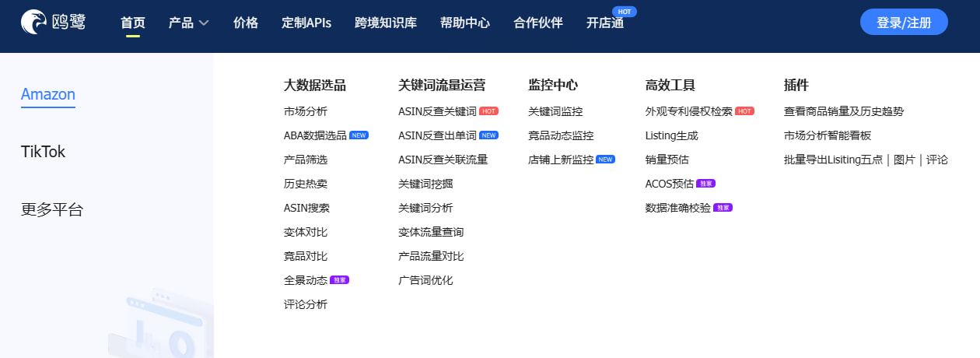
Task: Open the 全景动态 link
Action: tap(306, 280)
